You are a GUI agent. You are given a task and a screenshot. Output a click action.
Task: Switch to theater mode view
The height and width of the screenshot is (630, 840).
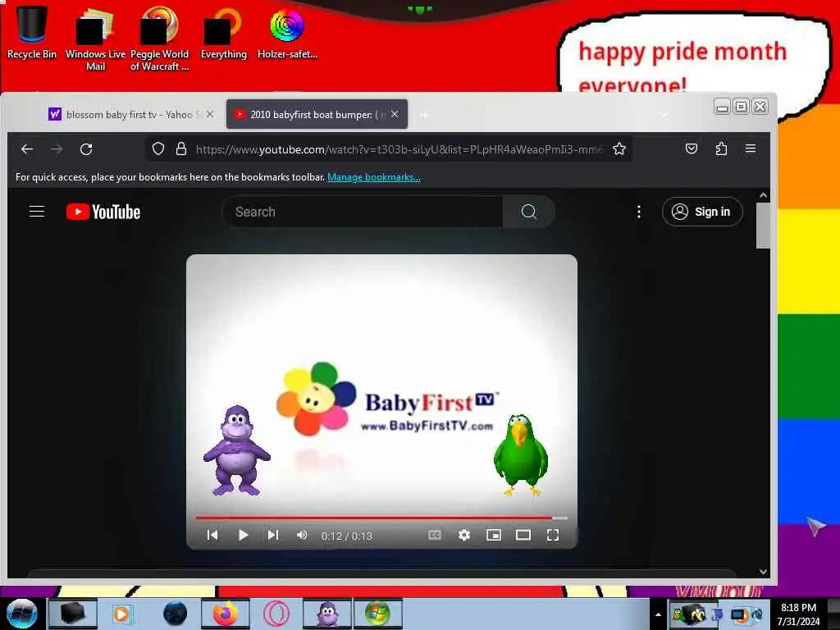point(523,535)
